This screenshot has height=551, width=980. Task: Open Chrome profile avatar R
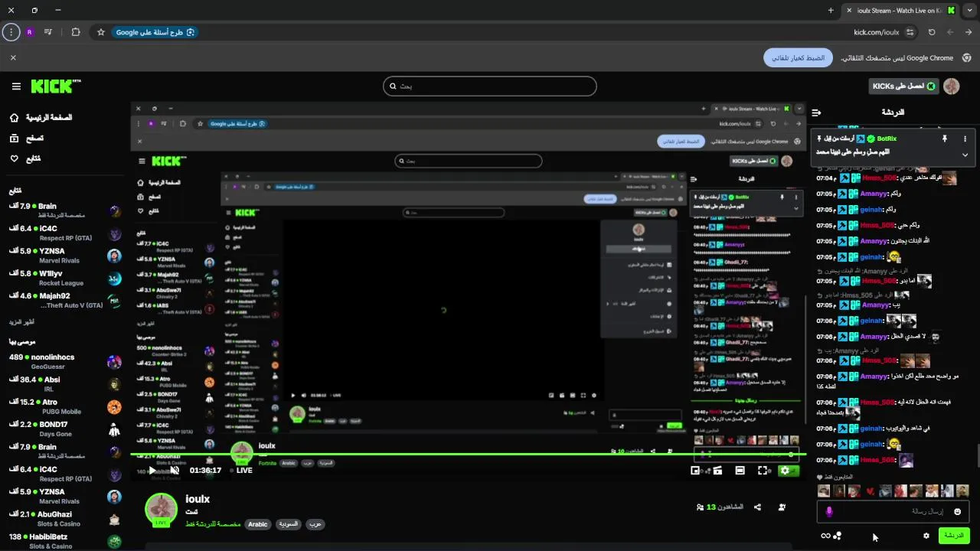pos(30,32)
